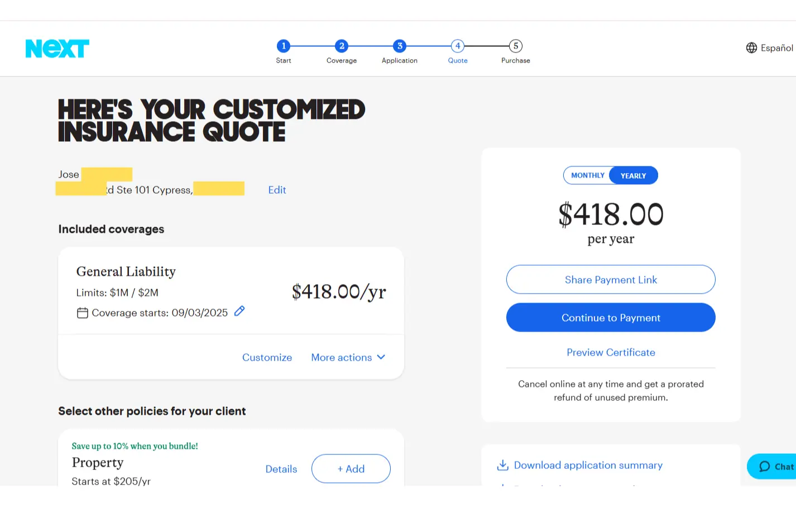Click the More actions chevron arrow
796x532 pixels.
(381, 357)
